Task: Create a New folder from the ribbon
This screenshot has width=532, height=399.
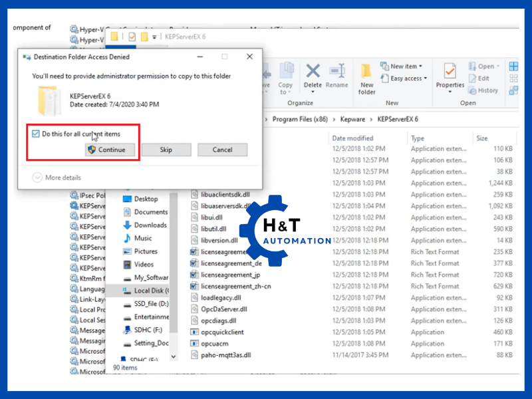Action: (367, 78)
